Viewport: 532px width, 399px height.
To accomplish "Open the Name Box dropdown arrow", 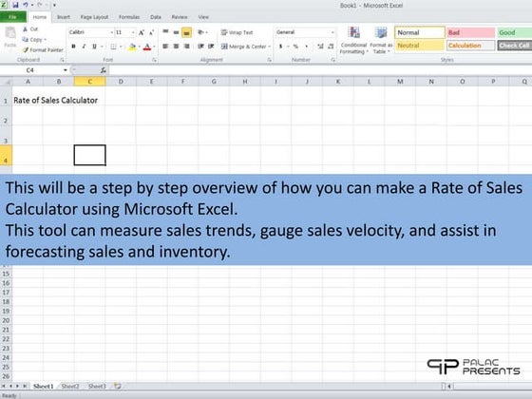I will pos(66,70).
